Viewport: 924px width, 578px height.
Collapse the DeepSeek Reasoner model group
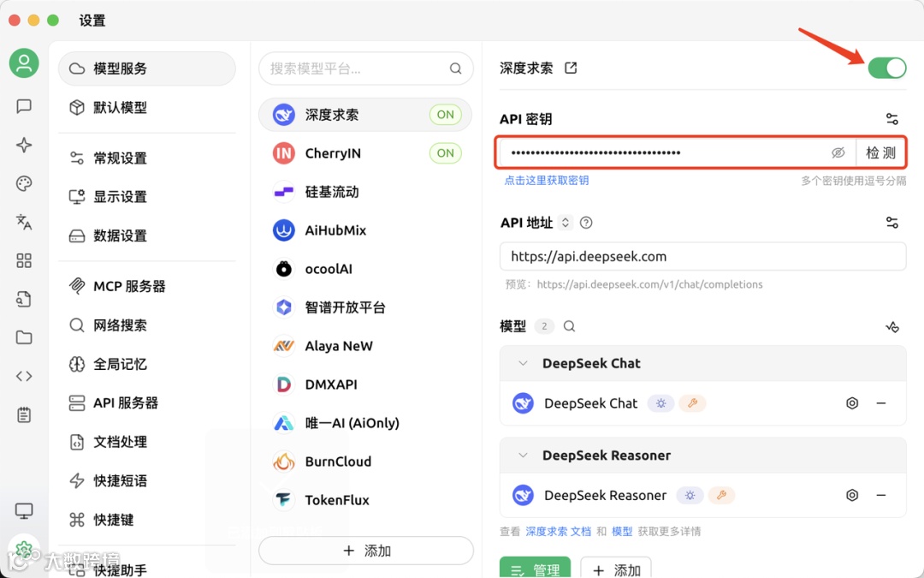pyautogui.click(x=523, y=456)
